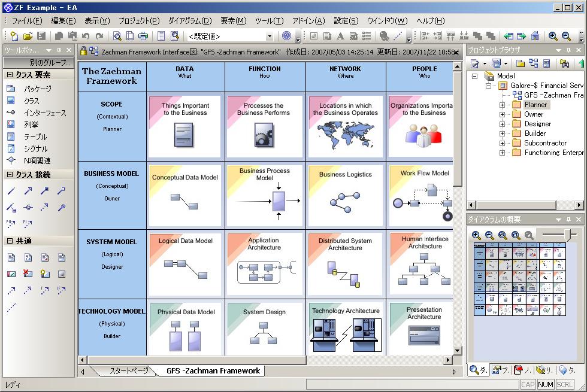Click the diagram horizontal scrollbar right arrow
Image resolution: width=587 pixels, height=392 pixels.
pyautogui.click(x=448, y=360)
